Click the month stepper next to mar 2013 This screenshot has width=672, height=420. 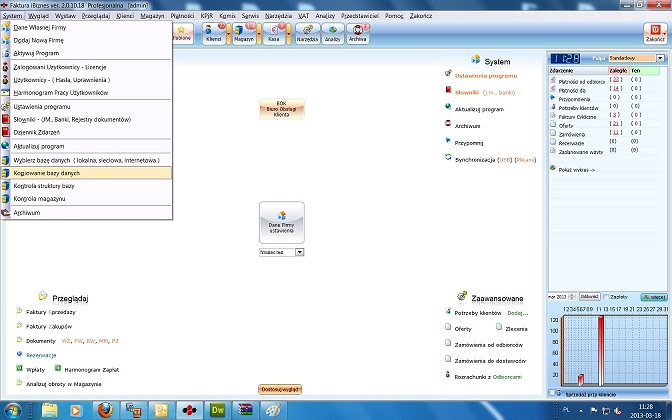[x=571, y=297]
